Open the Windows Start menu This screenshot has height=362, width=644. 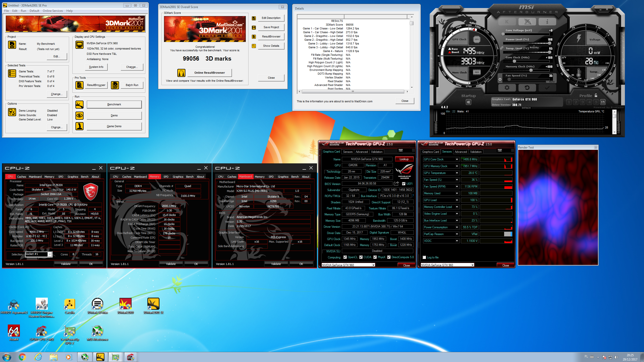(x=7, y=357)
